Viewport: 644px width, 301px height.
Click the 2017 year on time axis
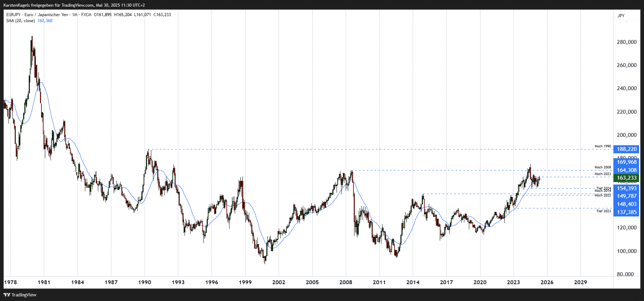pyautogui.click(x=446, y=282)
